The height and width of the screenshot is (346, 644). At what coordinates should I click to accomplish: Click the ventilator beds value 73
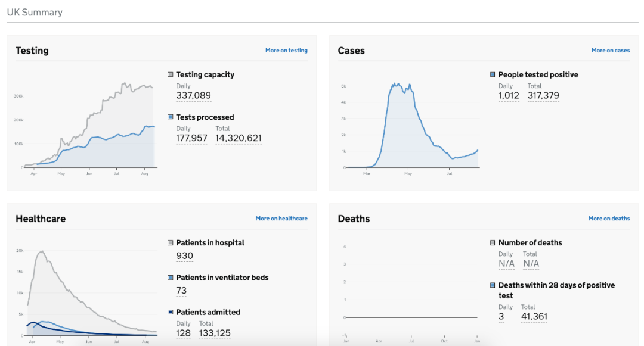pos(181,291)
